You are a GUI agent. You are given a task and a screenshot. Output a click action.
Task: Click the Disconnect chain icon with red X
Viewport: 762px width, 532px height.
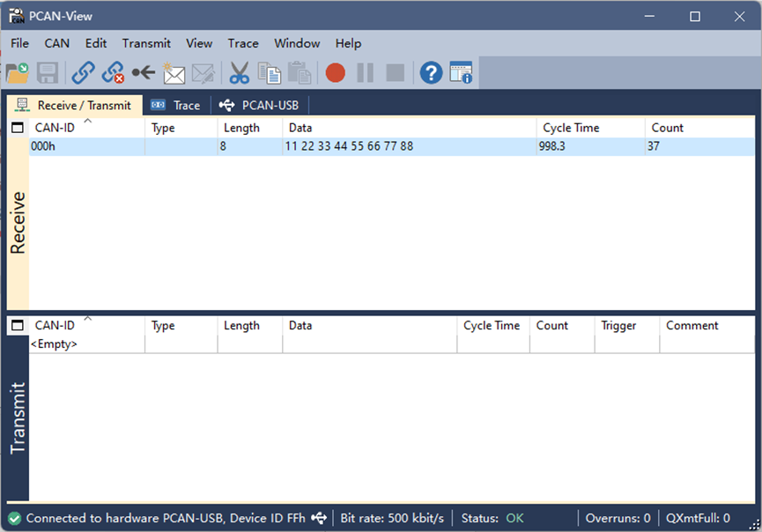coord(114,73)
